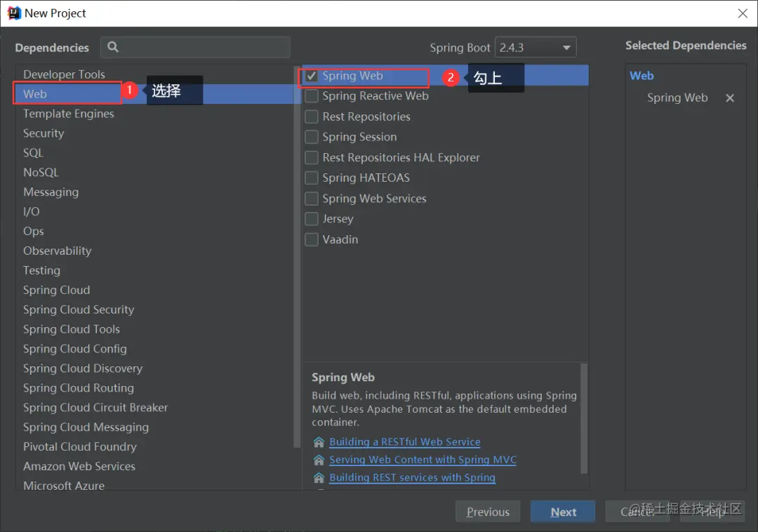Check the Jersey dependency checkbox
The width and height of the screenshot is (758, 532).
point(312,219)
